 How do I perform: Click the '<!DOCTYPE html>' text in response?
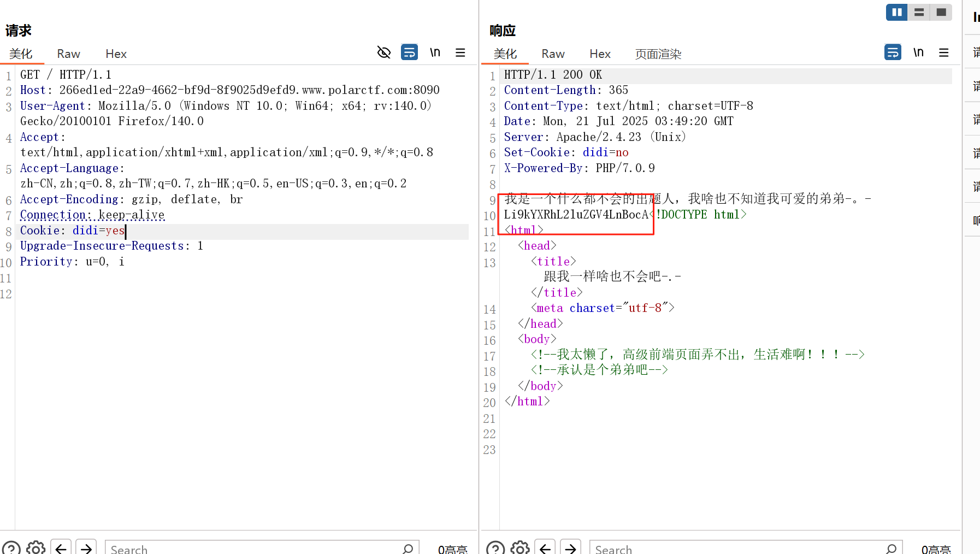pos(698,215)
